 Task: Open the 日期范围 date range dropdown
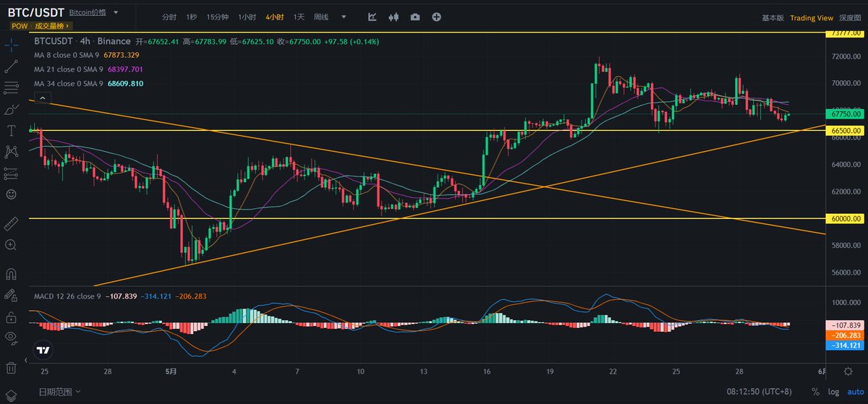[59, 391]
